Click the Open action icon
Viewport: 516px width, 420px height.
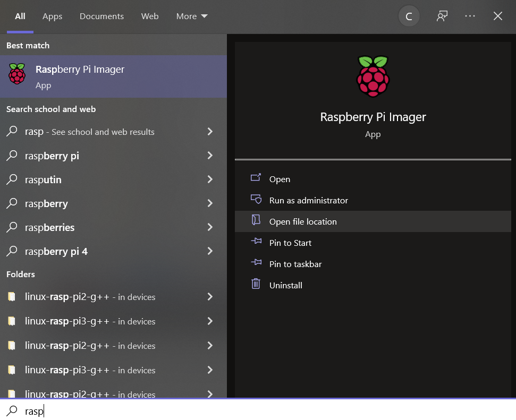[256, 178]
